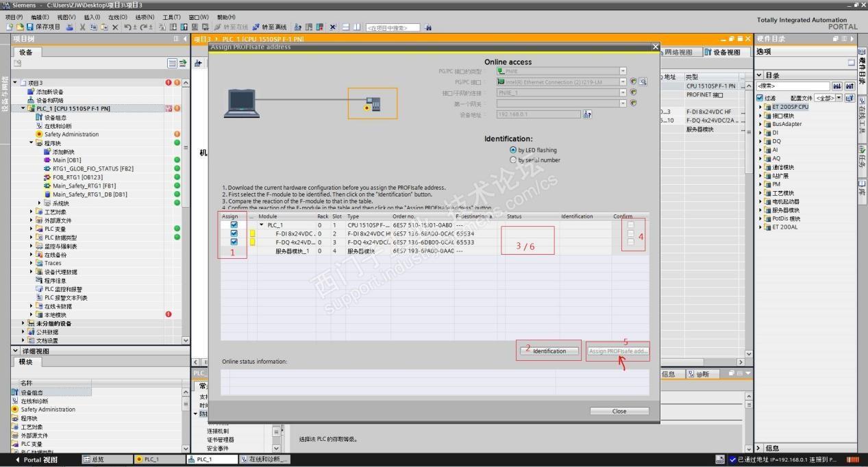
Task: Expand the 工艺对象 technology objects tree node
Action: pyautogui.click(x=31, y=212)
